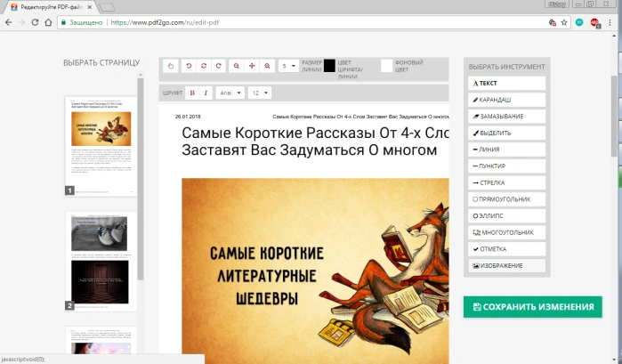Screen dimensions: 622x364
Task: Open the white background color swatch
Action: click(387, 66)
